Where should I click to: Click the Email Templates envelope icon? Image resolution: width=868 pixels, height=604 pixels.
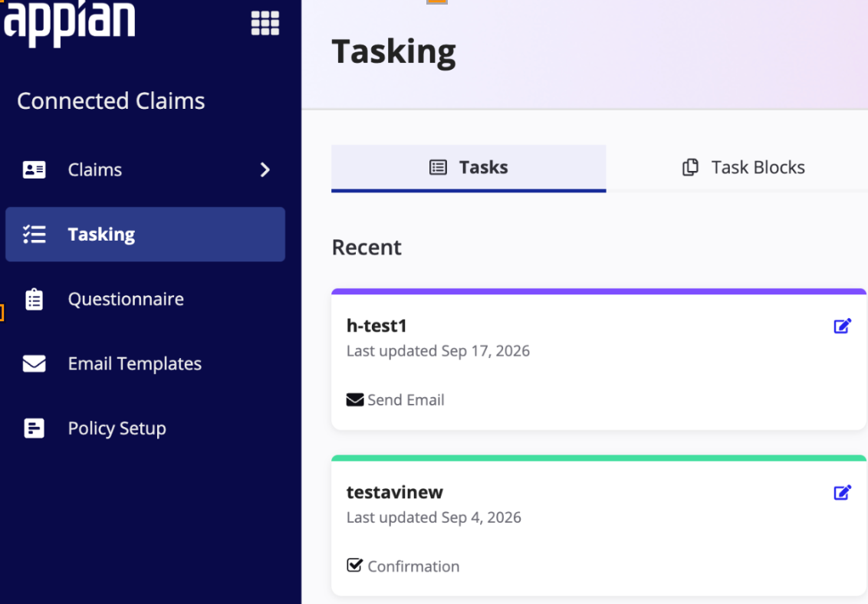34,363
